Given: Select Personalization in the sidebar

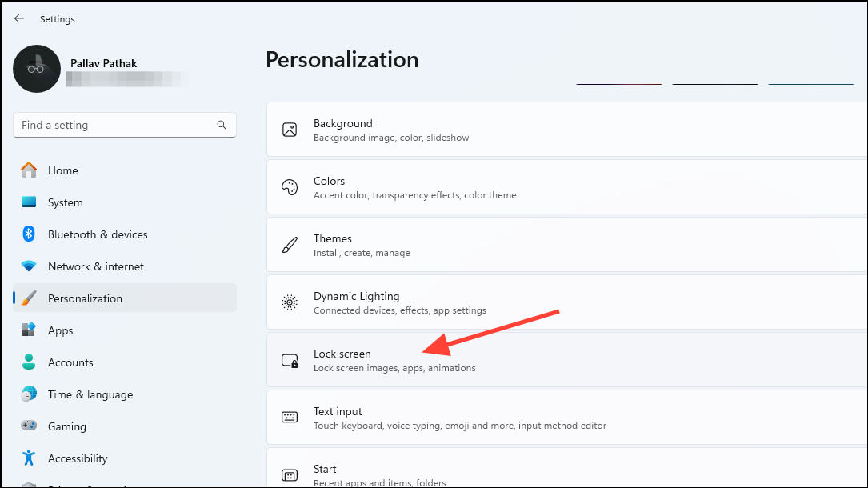Looking at the screenshot, I should pos(85,298).
